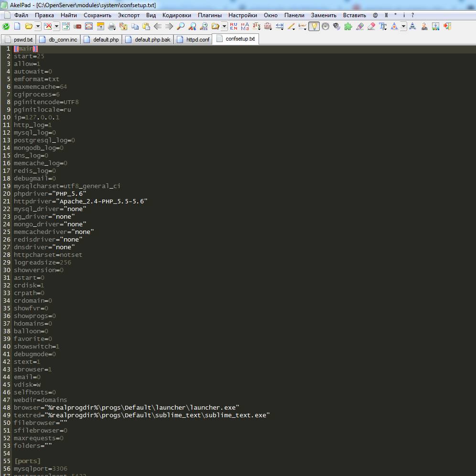Open the dropdown next to favorites folder icon

click(224, 27)
